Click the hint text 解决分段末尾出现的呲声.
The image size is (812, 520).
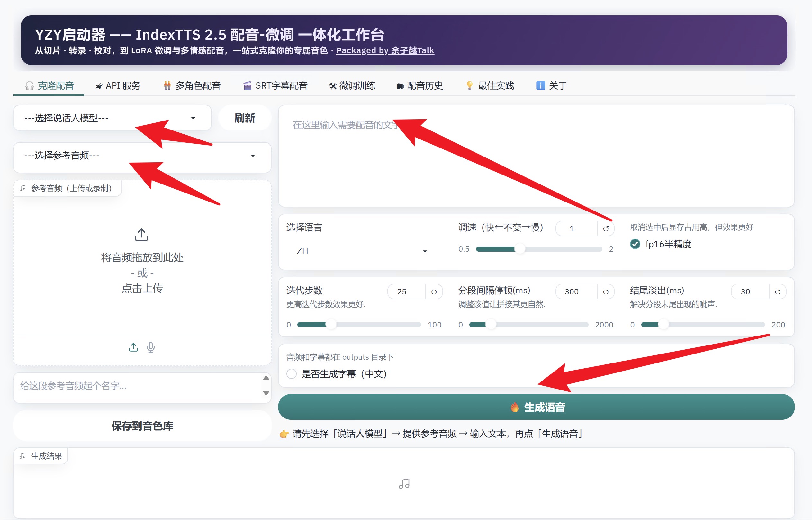[673, 305]
